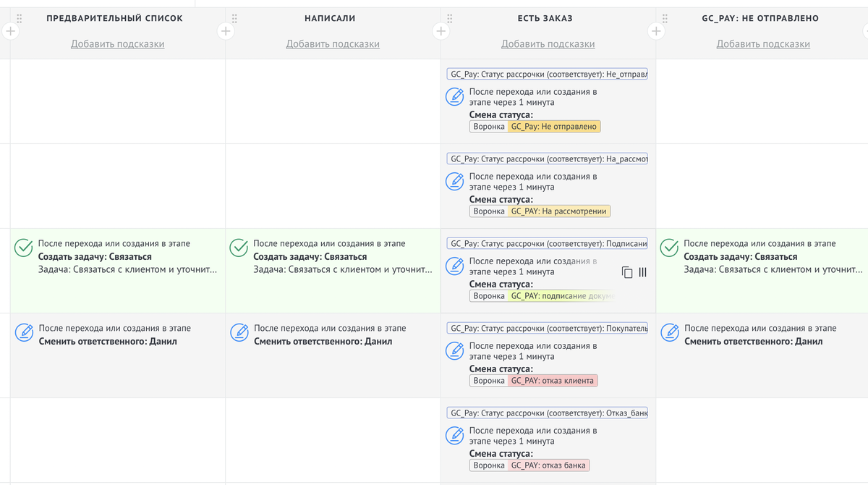
Task: Select the GC_PAY: Не отправлено column header
Action: (760, 18)
